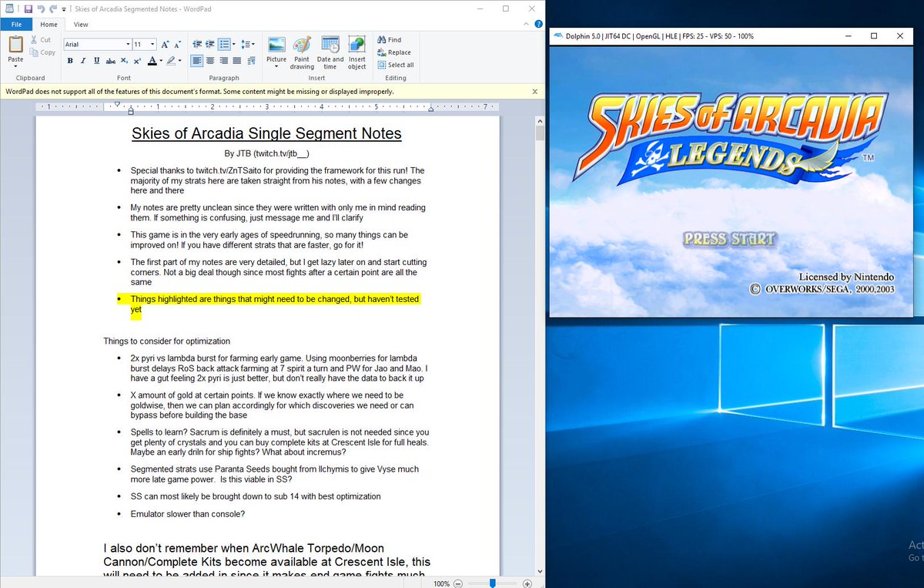Viewport: 924px width, 588px height.
Task: Click the Save icon in WordPad's quick access toolbar
Action: pos(28,8)
